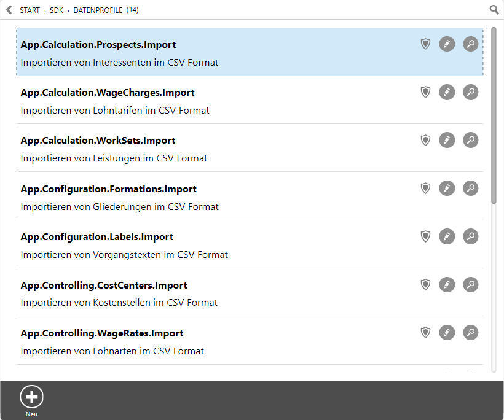The width and height of the screenshot is (504, 420).
Task: Click 'Importieren von Gliederungen im CSV Format'
Action: point(120,206)
